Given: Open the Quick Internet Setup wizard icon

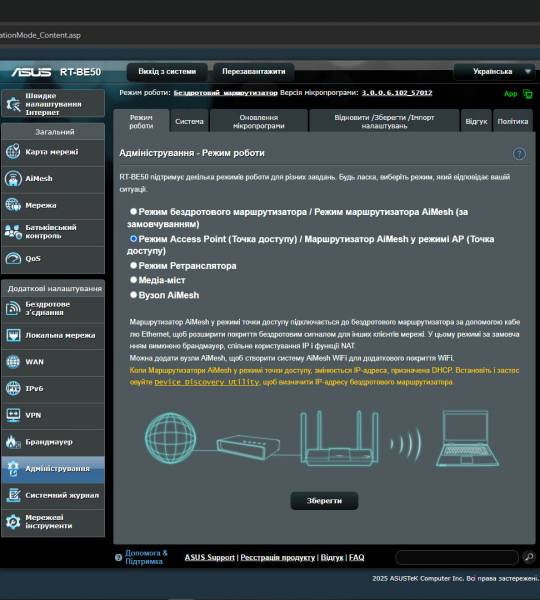Looking at the screenshot, I should click(x=13, y=104).
